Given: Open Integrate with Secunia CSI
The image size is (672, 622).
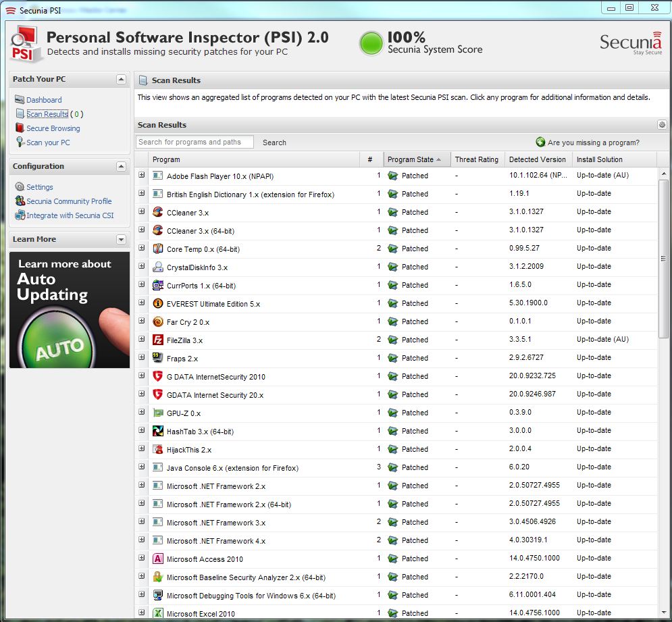Looking at the screenshot, I should pos(70,215).
